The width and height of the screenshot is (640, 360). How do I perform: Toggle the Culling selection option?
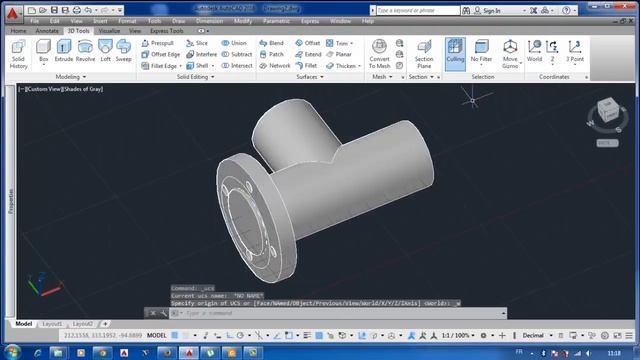click(x=455, y=54)
